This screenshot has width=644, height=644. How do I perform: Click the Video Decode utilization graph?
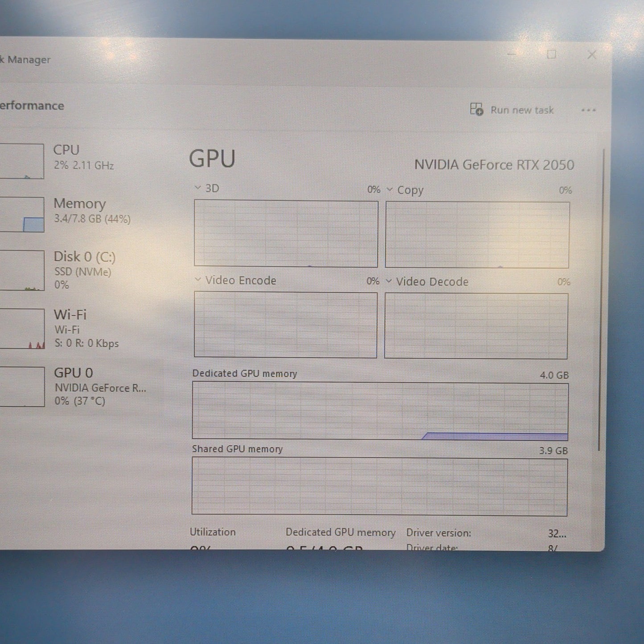pos(476,326)
